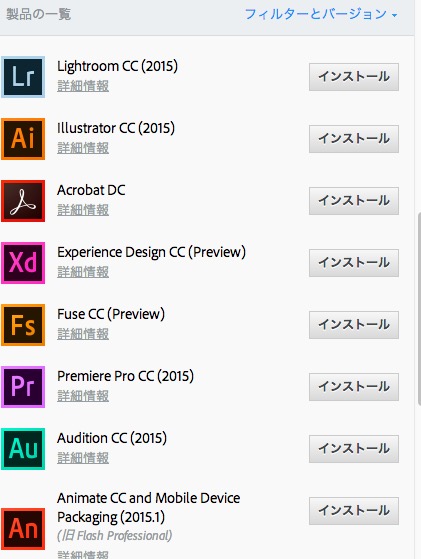Open 詳細情報 link under Fuse CC

pyautogui.click(x=83, y=334)
